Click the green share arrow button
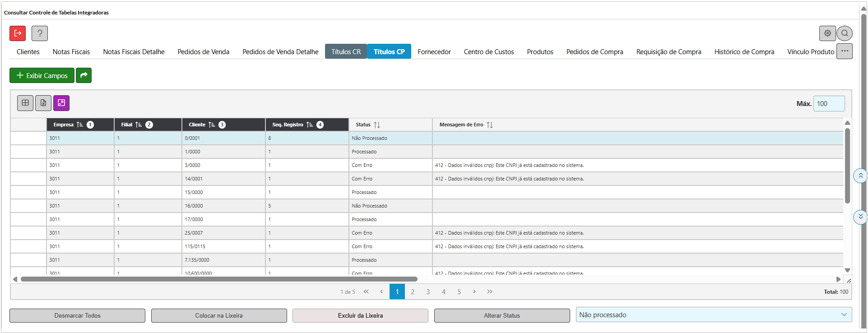 coord(84,75)
